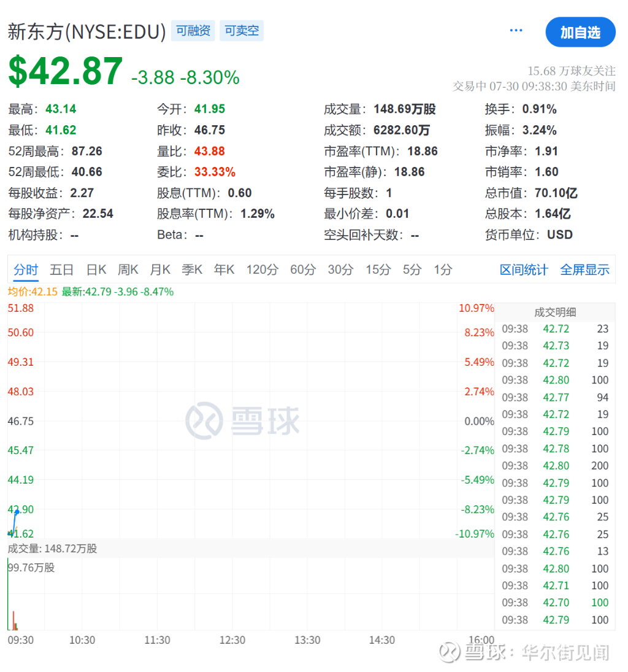This screenshot has width=628, height=672.
Task: Click the 货币单位 value USD
Action: pos(560,234)
